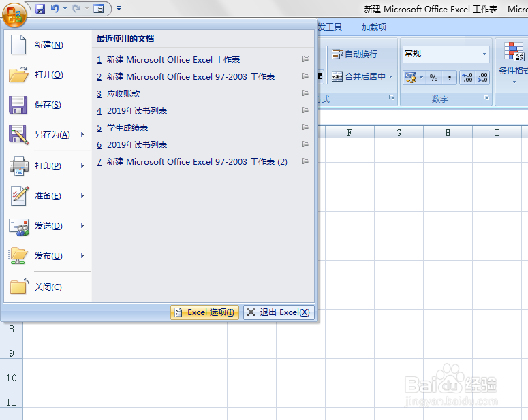Click the 退出 Excel(X) button
Image resolution: width=528 pixels, height=420 pixels.
[279, 312]
